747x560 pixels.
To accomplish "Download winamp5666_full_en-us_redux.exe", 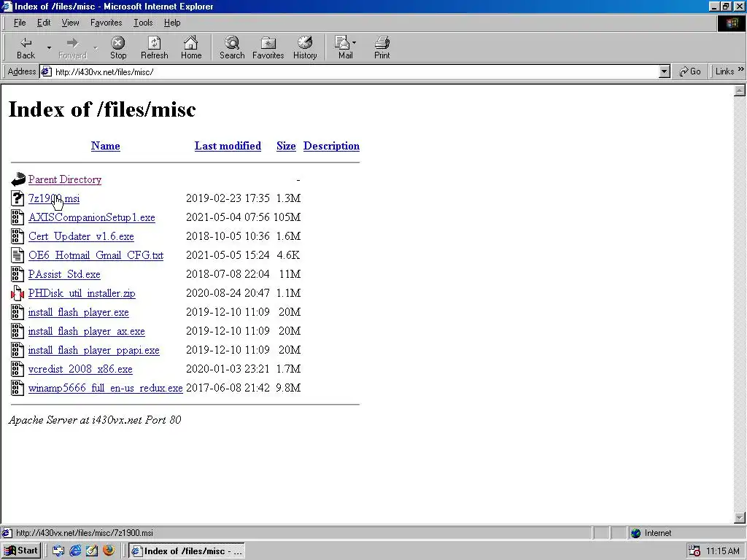I will coord(105,388).
